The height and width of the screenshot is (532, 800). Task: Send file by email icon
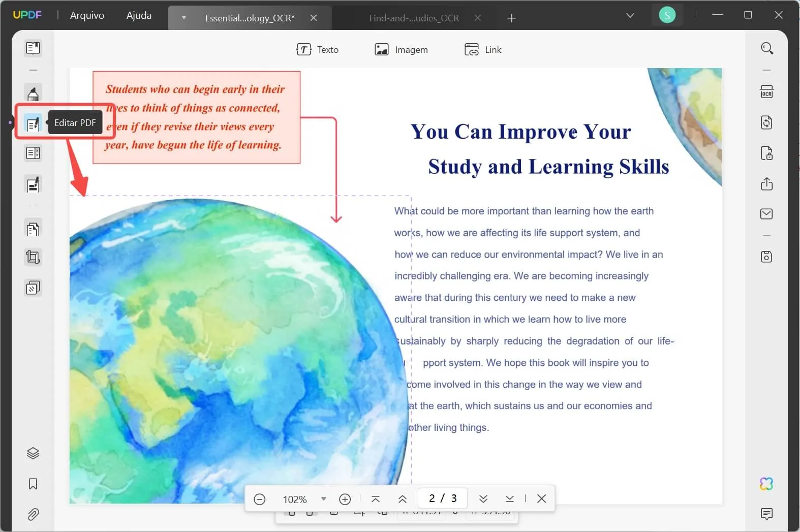coord(767,214)
